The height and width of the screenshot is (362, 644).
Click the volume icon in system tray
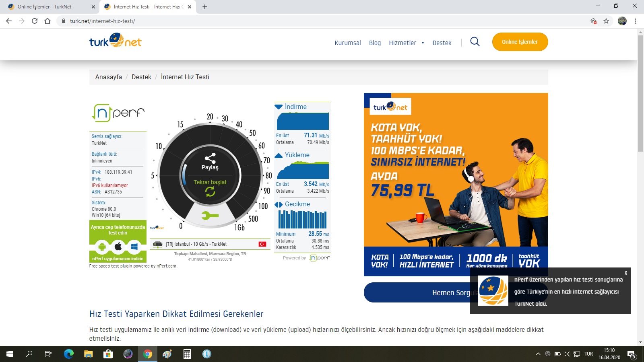click(567, 354)
